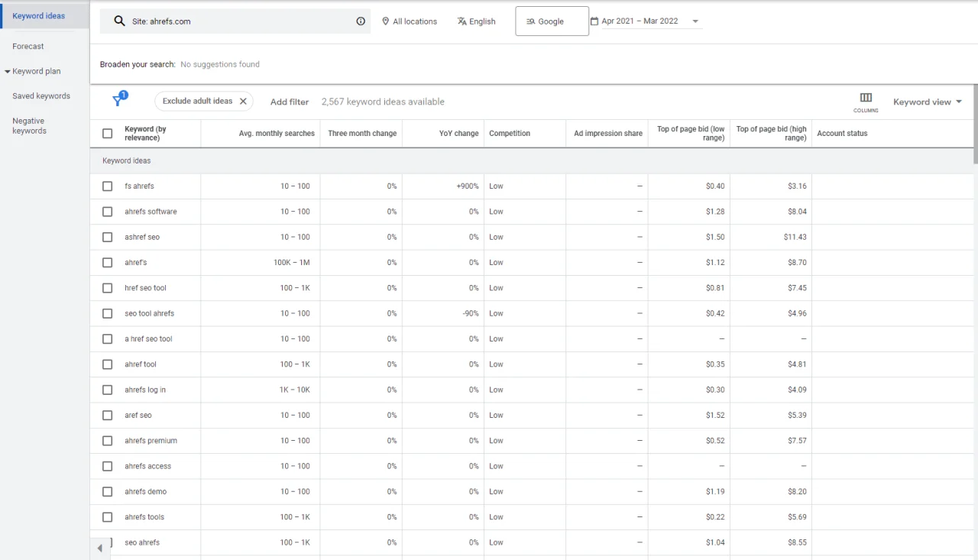The width and height of the screenshot is (978, 560).
Task: Check the checkbox for keyword 'ahrefs software'
Action: click(107, 212)
